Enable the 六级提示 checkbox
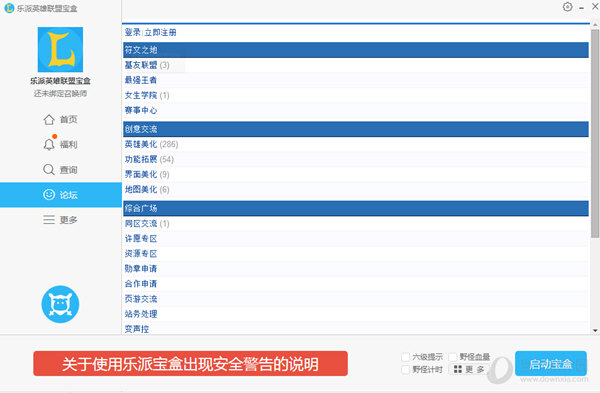 406,357
